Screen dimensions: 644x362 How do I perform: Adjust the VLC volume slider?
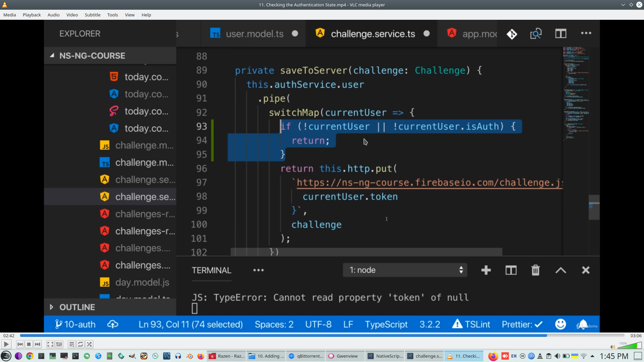630,346
